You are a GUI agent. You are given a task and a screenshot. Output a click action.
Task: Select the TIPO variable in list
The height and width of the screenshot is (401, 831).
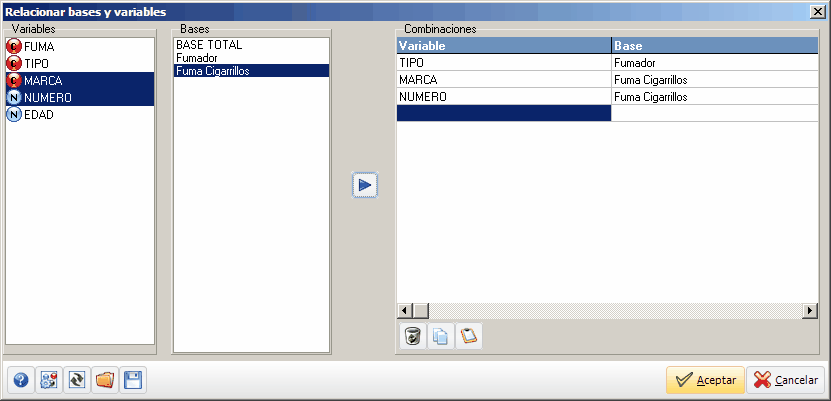[x=80, y=64]
